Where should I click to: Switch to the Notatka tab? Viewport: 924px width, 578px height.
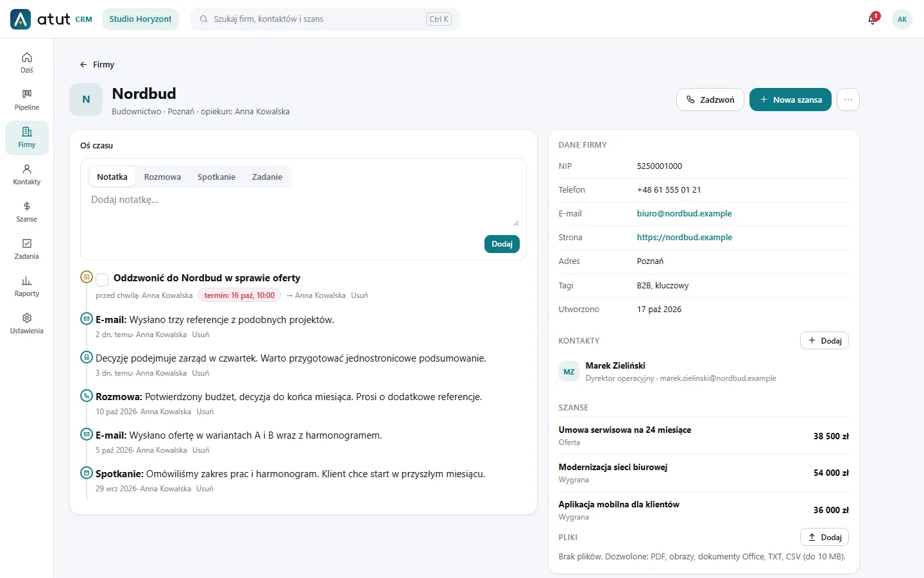pos(112,177)
